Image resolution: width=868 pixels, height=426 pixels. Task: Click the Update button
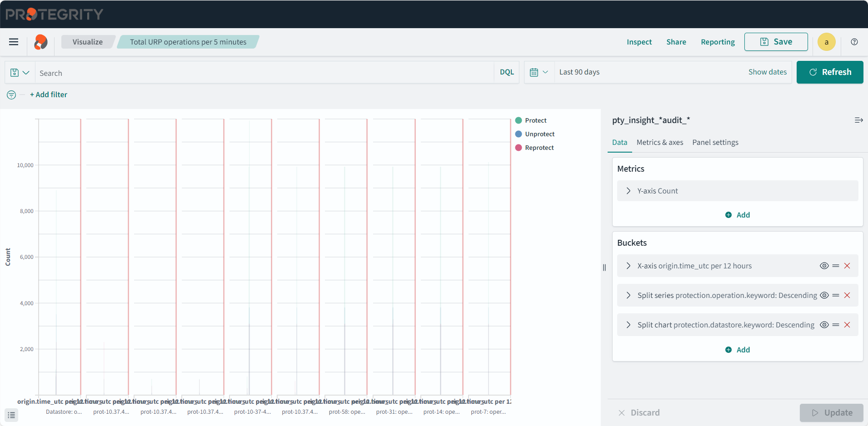coord(832,412)
